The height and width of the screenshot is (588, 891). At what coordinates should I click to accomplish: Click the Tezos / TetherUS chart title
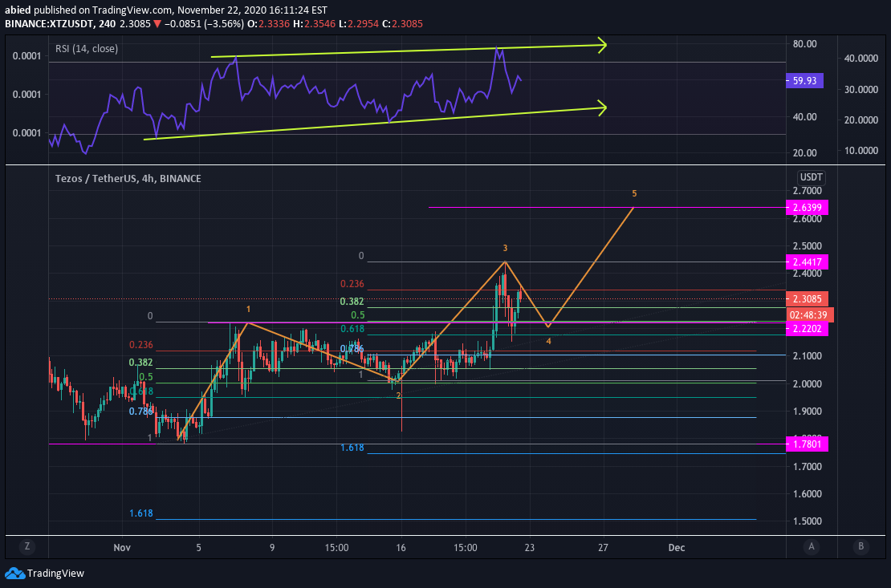point(128,178)
